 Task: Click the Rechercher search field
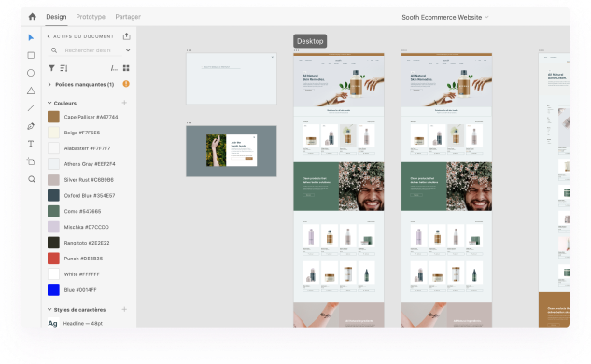pyautogui.click(x=88, y=50)
